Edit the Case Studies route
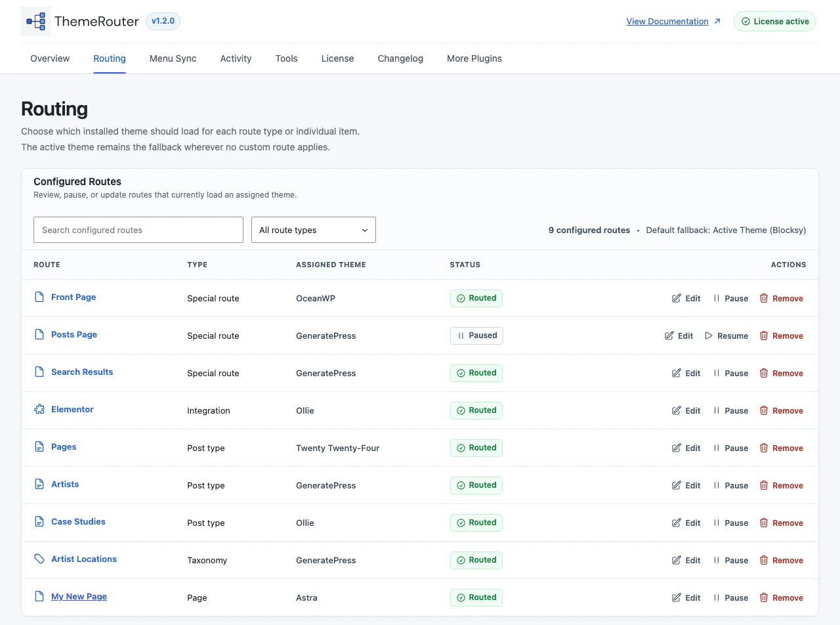 pyautogui.click(x=686, y=523)
